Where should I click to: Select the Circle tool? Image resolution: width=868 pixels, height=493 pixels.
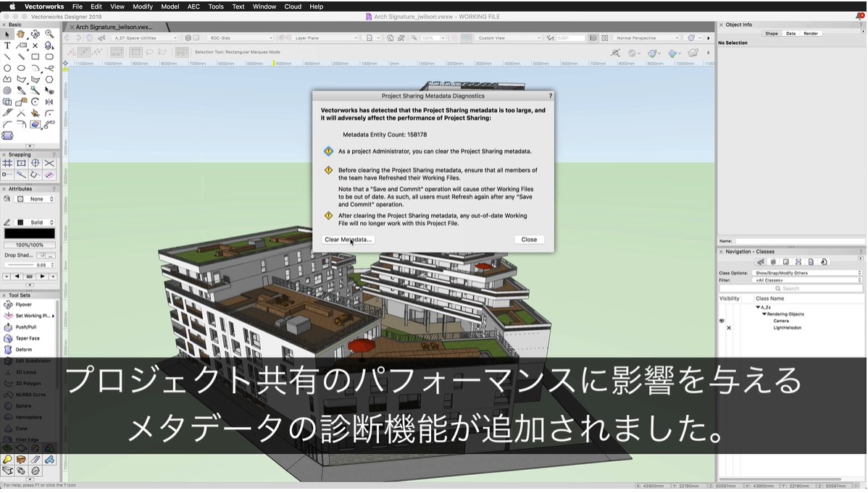coord(7,68)
